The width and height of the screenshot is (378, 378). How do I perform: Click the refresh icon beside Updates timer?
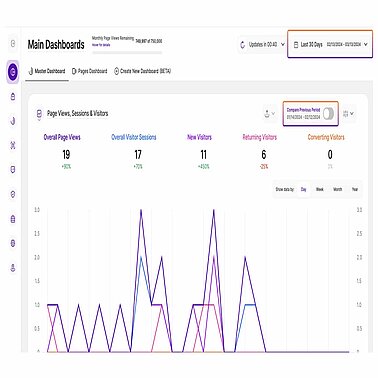[x=242, y=45]
